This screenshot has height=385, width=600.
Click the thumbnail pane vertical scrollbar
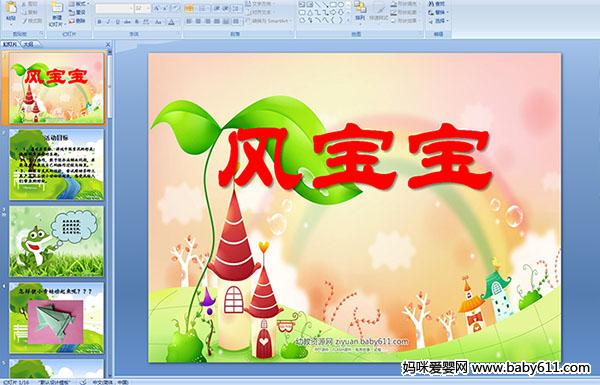pyautogui.click(x=110, y=214)
